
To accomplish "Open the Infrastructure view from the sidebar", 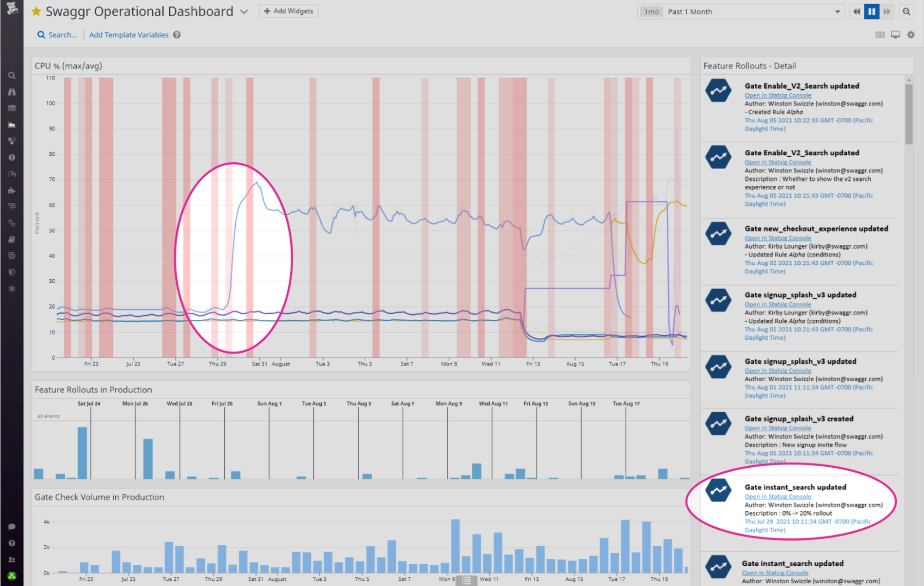I will 12,141.
